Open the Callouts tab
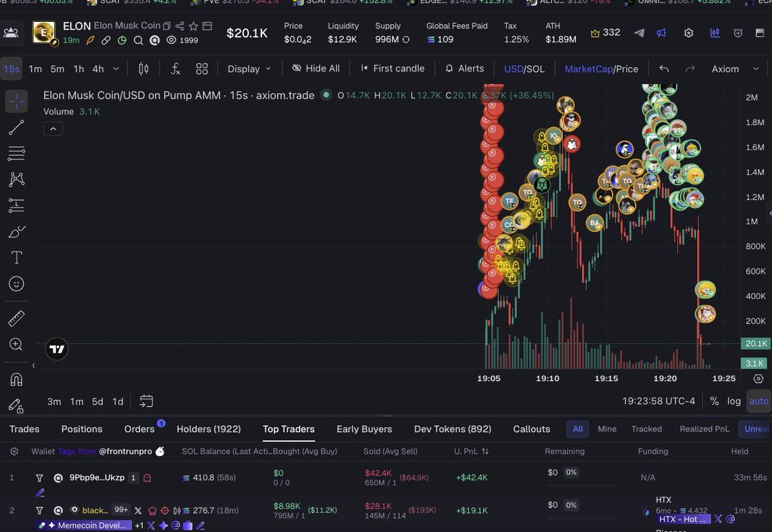 (531, 429)
